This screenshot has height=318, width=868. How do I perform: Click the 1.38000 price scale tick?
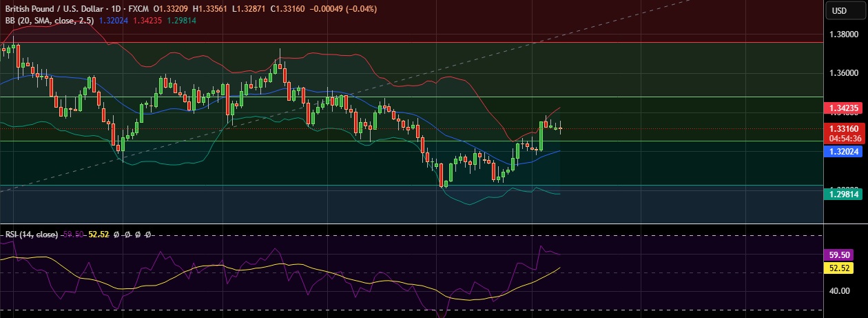coord(843,34)
